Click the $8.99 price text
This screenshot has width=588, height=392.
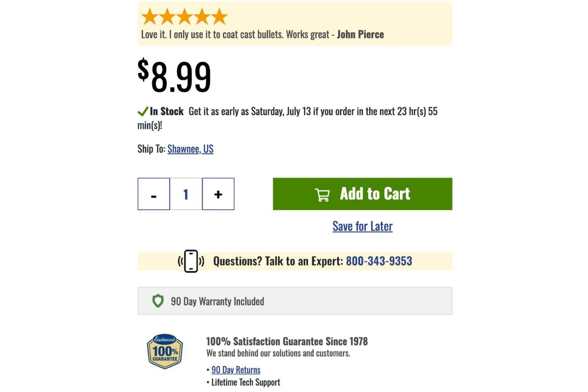[x=175, y=76]
